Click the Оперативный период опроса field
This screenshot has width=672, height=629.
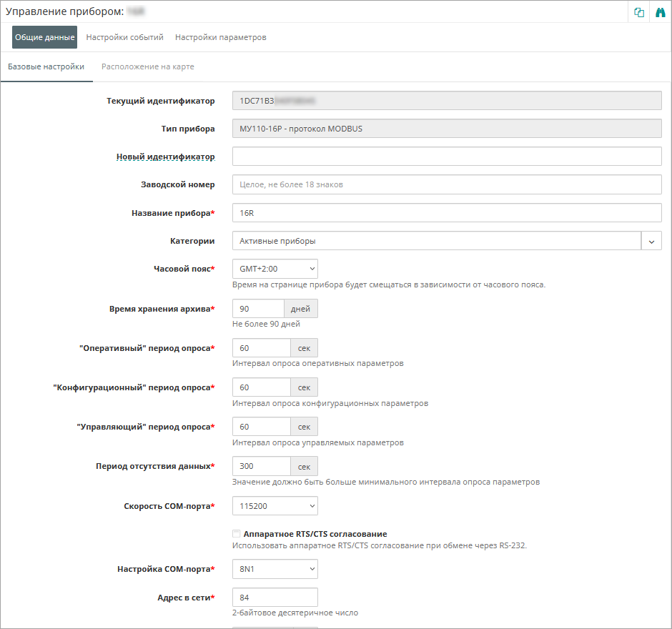tap(261, 348)
